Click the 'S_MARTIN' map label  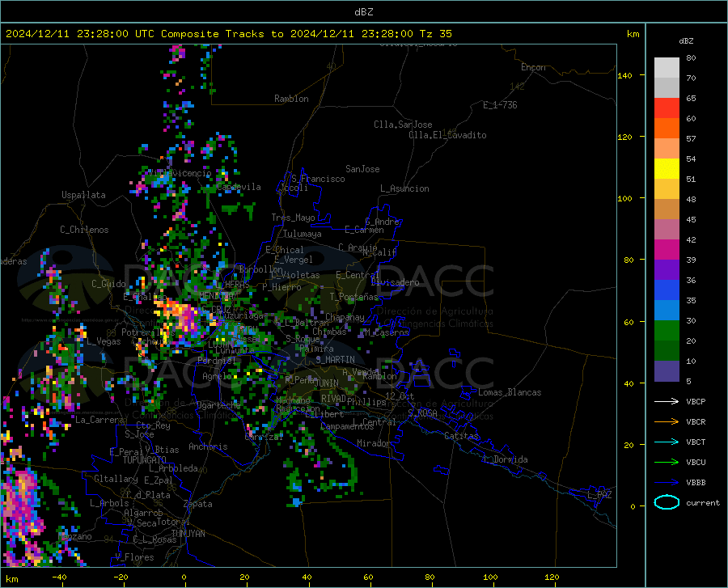tap(335, 360)
